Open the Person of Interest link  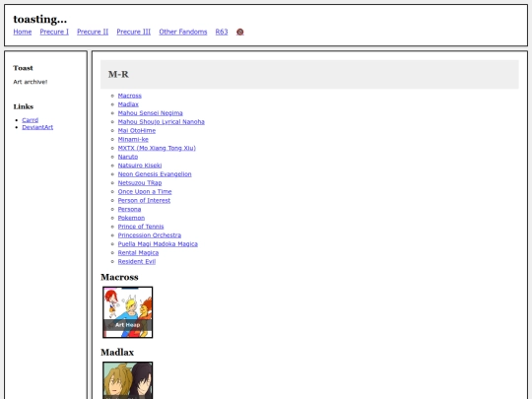(144, 201)
